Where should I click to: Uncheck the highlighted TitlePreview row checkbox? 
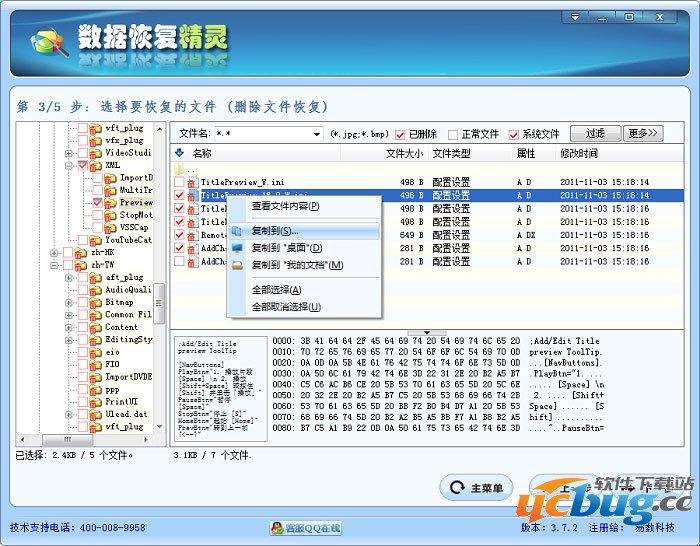[x=179, y=195]
